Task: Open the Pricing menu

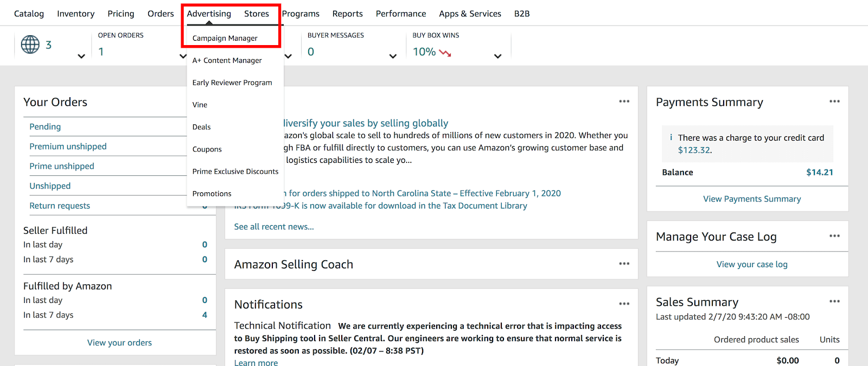Action: (x=121, y=14)
